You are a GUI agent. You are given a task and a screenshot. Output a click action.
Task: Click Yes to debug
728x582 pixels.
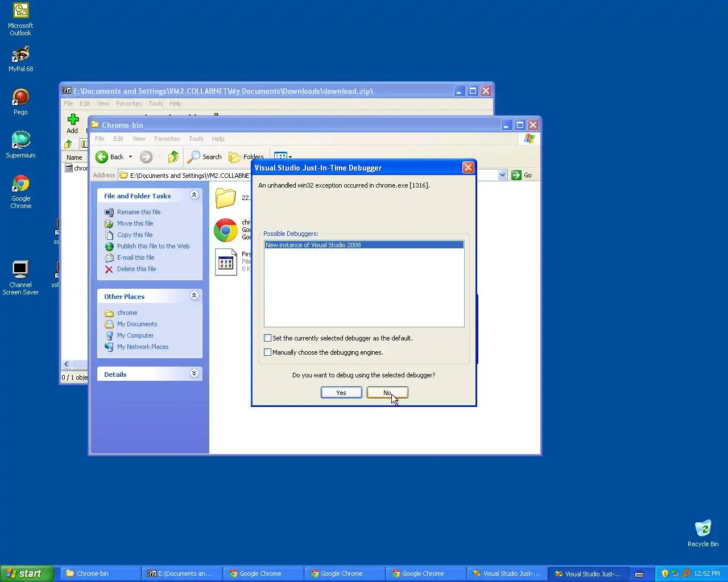click(x=341, y=393)
